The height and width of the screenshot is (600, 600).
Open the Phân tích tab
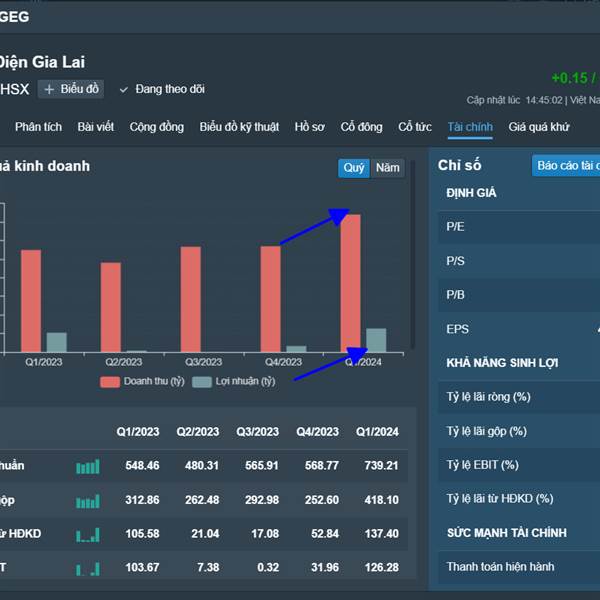pos(38,127)
